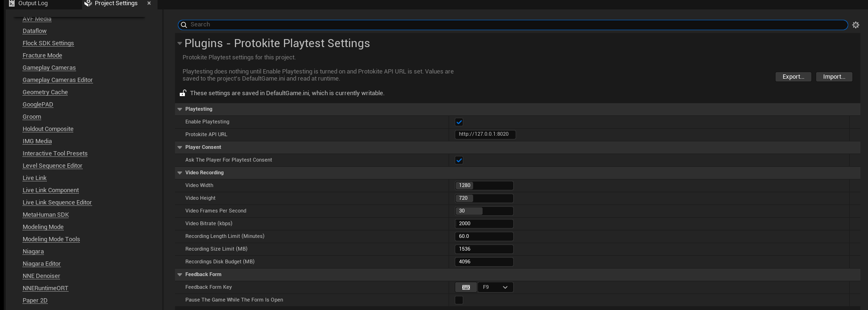
Task: Click the Project Settings tab icon
Action: tap(88, 3)
